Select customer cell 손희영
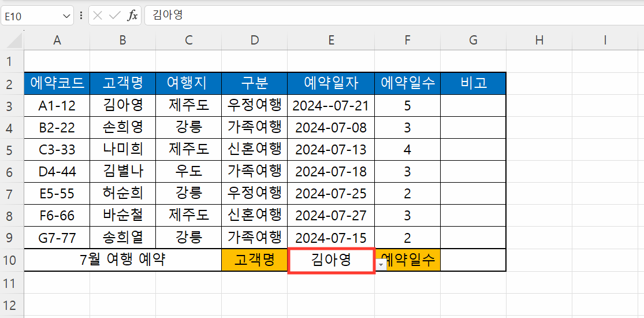Viewport: 644px width, 318px height. pyautogui.click(x=123, y=128)
